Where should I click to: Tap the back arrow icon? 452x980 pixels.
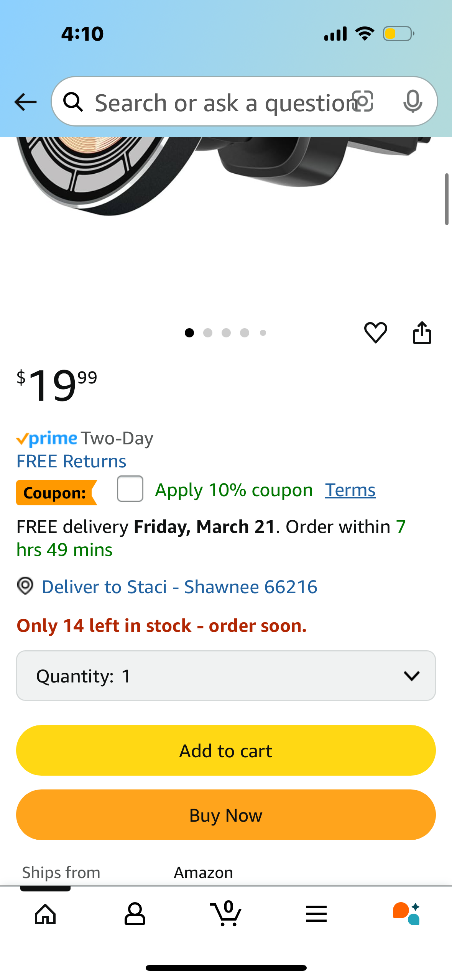click(25, 102)
